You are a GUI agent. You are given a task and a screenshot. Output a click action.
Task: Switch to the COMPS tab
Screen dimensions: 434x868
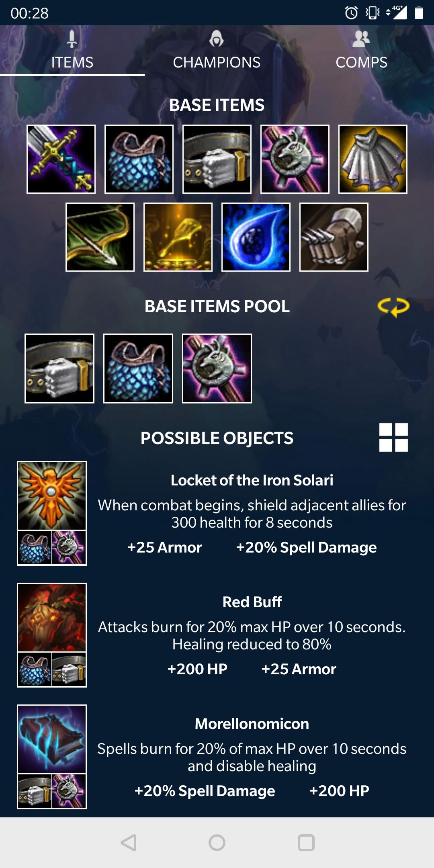tap(361, 51)
